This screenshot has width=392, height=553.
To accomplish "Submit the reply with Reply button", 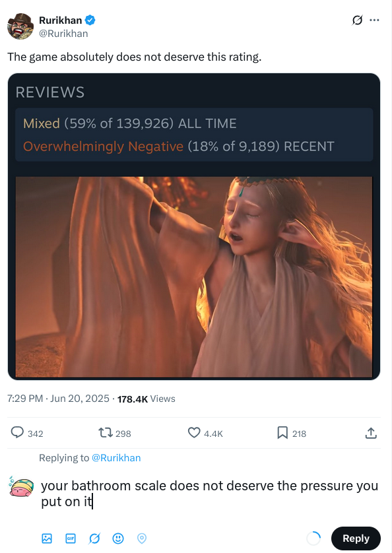I will tap(356, 538).
